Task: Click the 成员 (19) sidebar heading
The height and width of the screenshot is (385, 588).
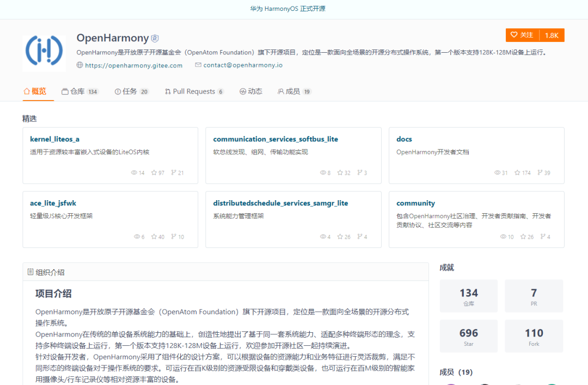Action: coord(456,372)
